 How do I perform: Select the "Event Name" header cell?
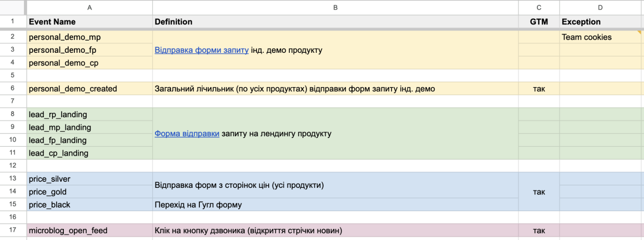[x=89, y=22]
